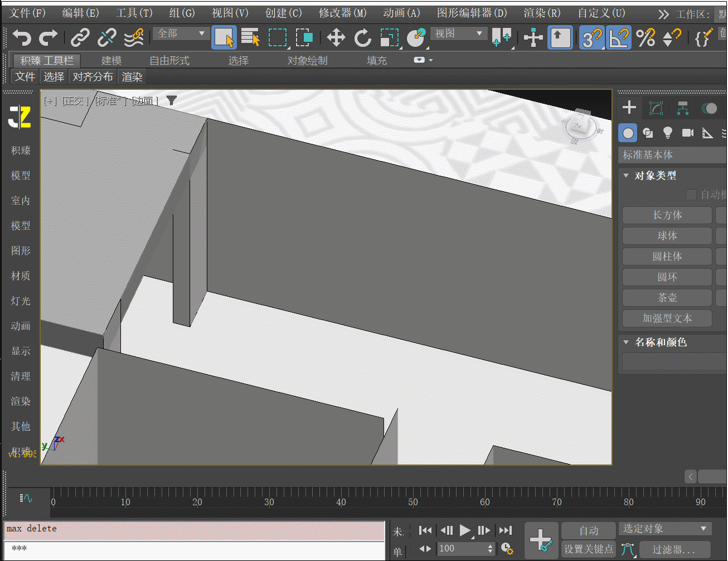Open the viewport [+] menu label
Viewport: 728px width, 561px height.
point(50,101)
